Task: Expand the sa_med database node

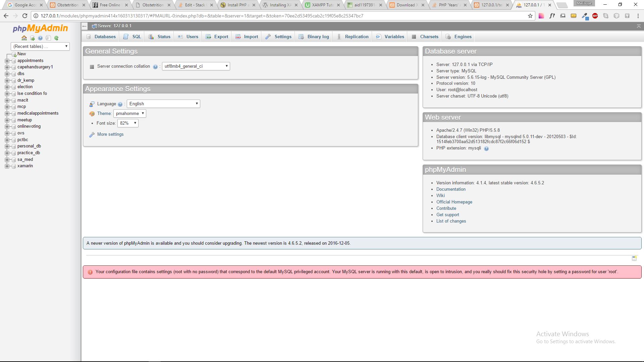Action: click(x=7, y=160)
